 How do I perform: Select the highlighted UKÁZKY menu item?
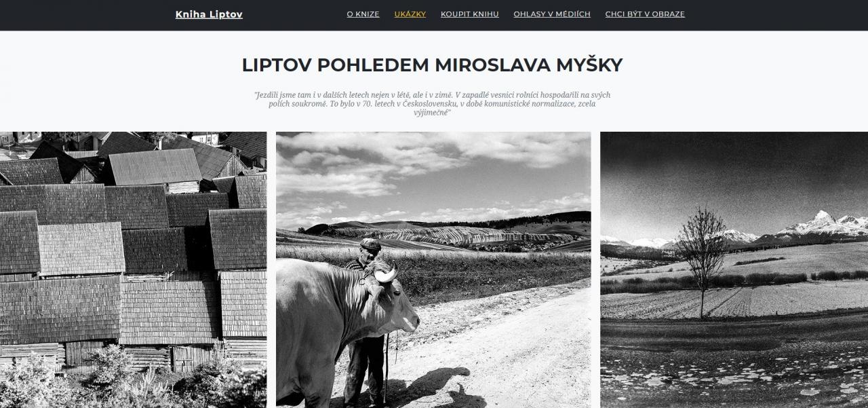point(410,14)
